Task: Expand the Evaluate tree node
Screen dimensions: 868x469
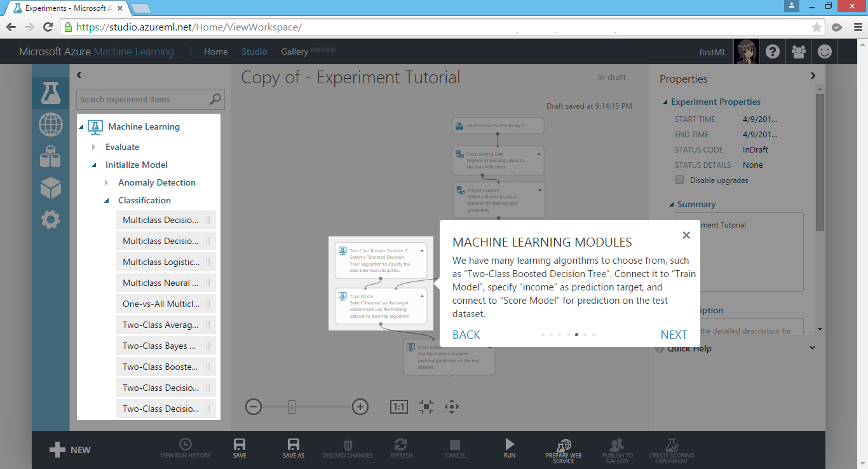Action: (94, 147)
